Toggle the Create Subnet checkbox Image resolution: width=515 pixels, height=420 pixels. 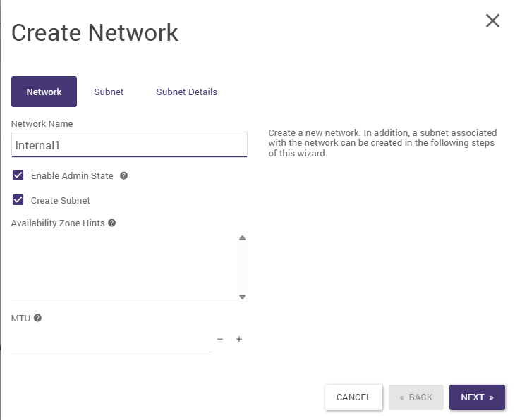(18, 200)
